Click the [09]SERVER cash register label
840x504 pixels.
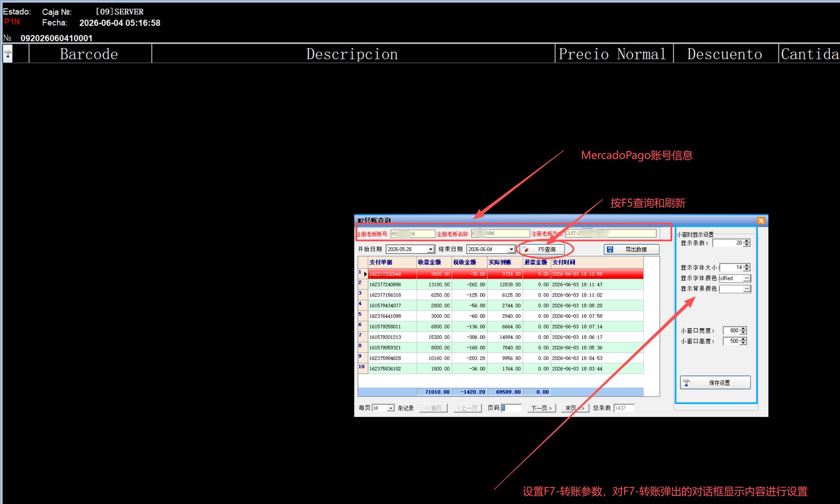point(120,12)
